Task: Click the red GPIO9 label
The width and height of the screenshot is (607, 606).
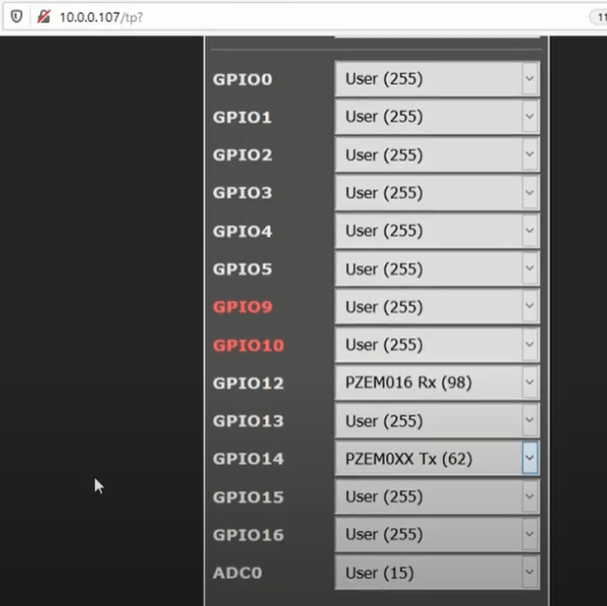Action: 242,307
